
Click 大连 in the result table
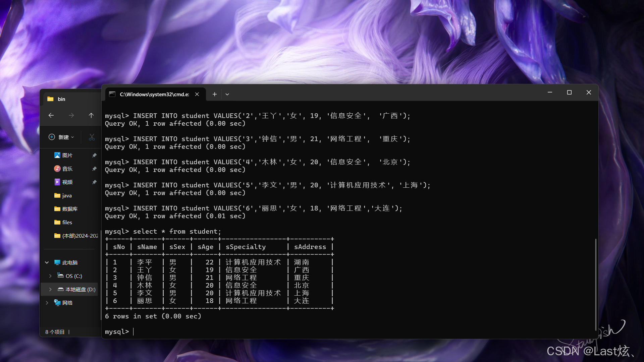coord(302,301)
